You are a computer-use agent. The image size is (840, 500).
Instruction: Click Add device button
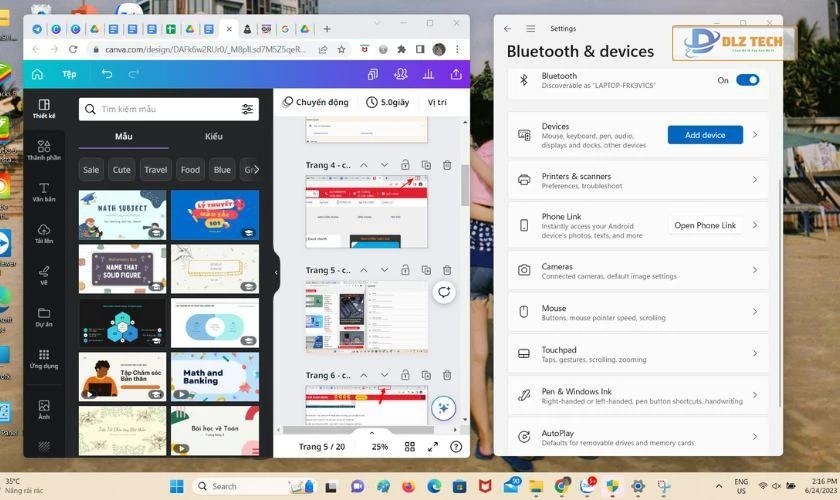point(705,135)
